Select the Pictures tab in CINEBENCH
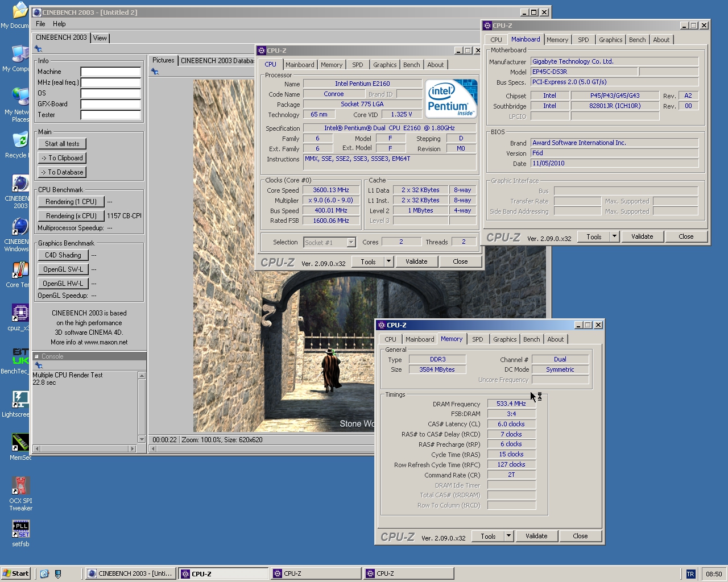 click(x=163, y=60)
